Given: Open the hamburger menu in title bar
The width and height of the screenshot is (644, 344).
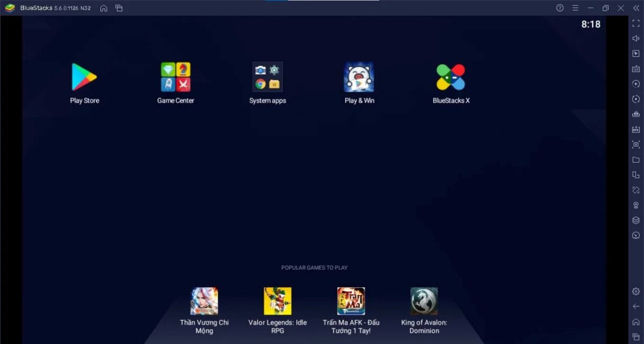Looking at the screenshot, I should [575, 8].
